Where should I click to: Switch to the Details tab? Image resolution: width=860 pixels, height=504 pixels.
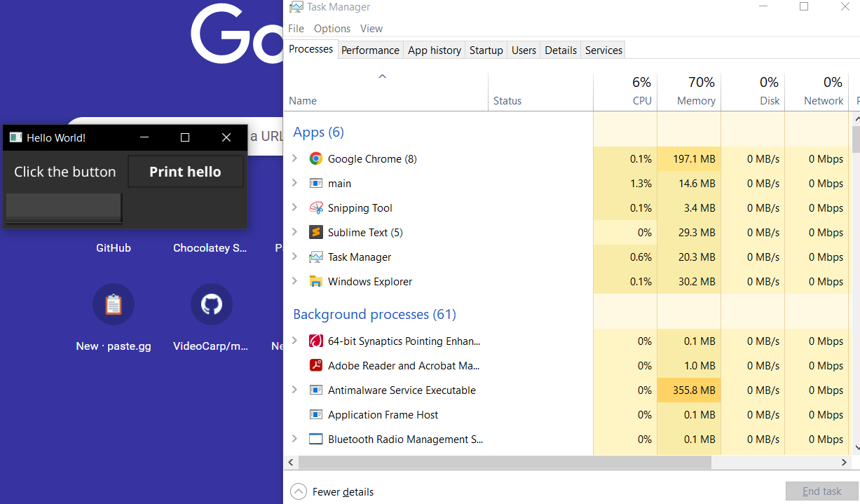point(561,50)
